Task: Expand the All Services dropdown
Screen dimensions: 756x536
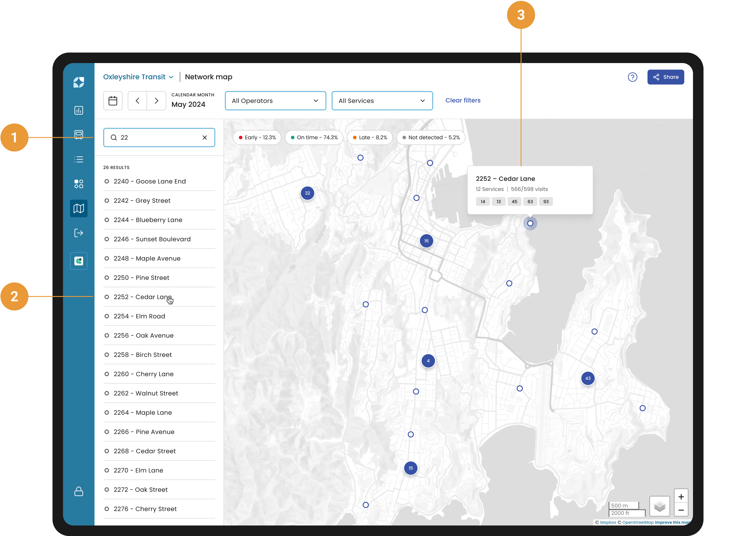Action: tap(382, 101)
